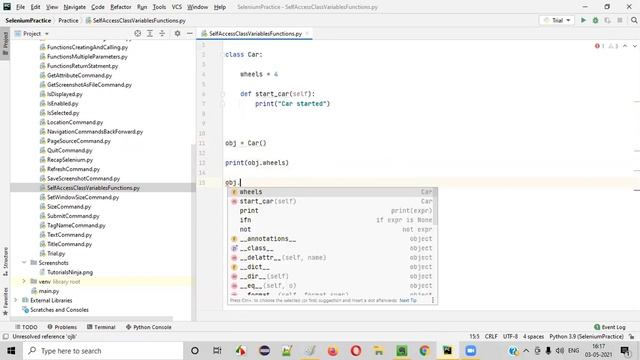640x360 pixels.
Task: Open the Event Log
Action: [x=610, y=327]
